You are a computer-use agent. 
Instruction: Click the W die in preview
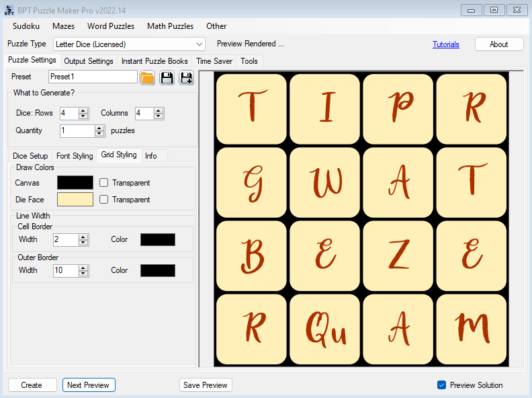(x=326, y=182)
